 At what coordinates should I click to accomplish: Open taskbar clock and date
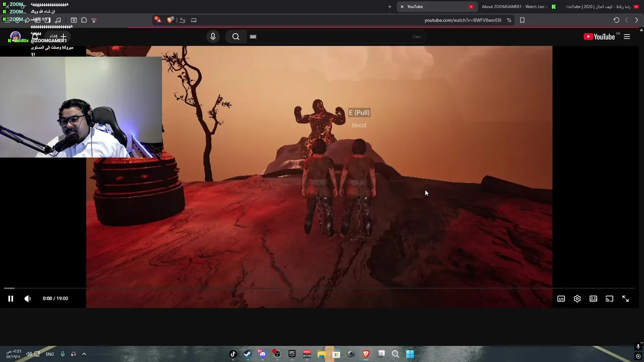click(x=14, y=354)
